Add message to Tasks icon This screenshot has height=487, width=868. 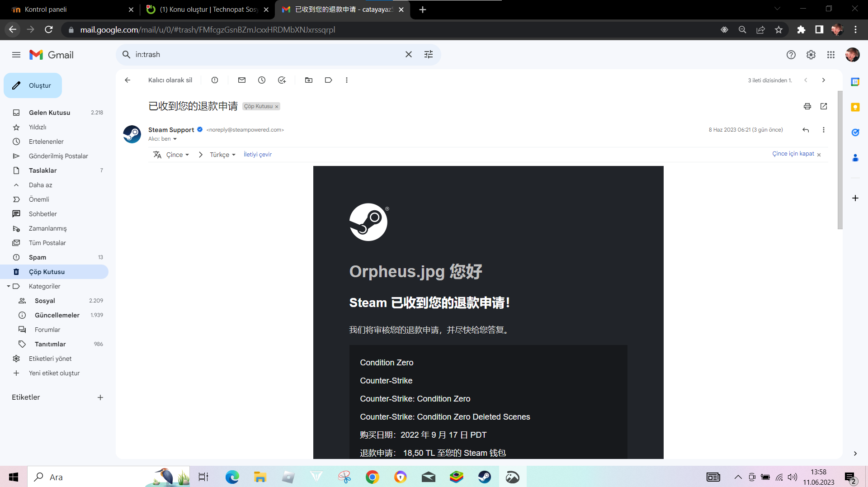(x=282, y=80)
